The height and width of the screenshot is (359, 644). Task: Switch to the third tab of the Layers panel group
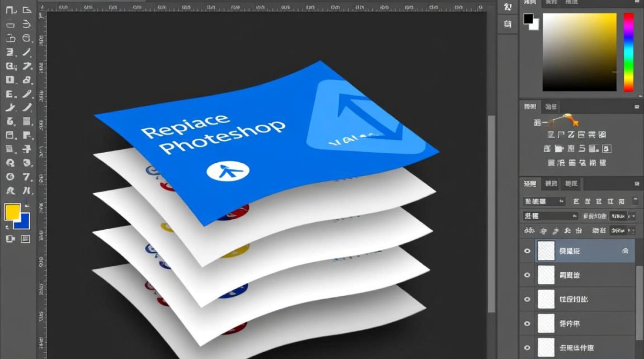pyautogui.click(x=571, y=183)
